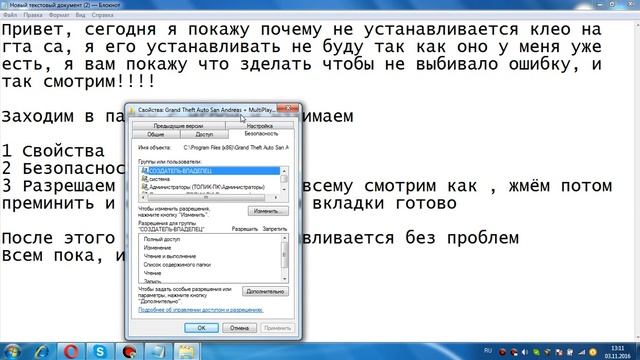The image size is (640, 360).
Task: Confirm the dialog with OK
Action: point(201,328)
